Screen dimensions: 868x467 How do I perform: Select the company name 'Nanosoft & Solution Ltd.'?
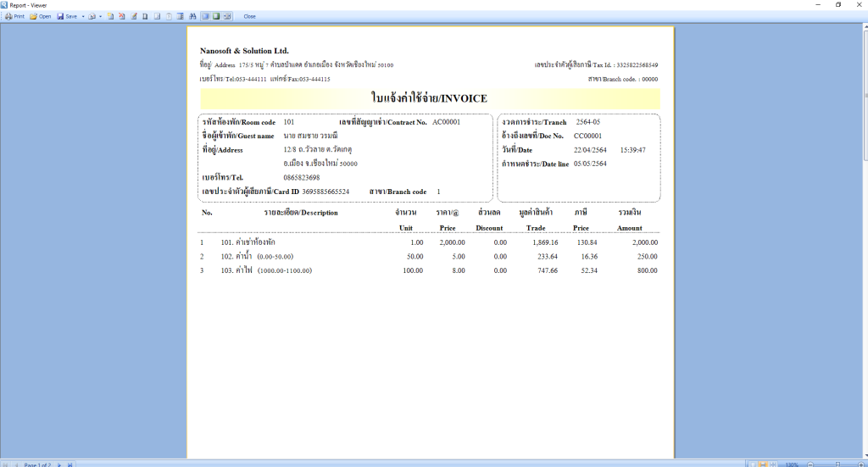244,51
